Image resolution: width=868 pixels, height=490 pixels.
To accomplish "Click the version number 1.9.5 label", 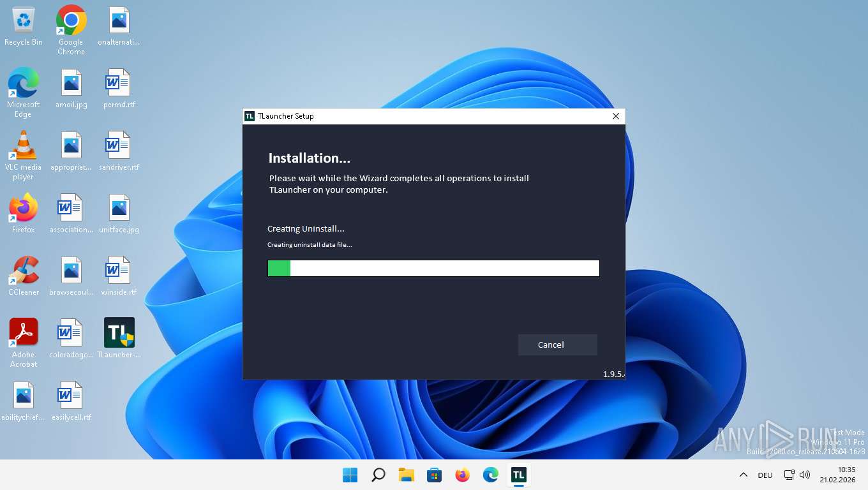I will [x=613, y=374].
